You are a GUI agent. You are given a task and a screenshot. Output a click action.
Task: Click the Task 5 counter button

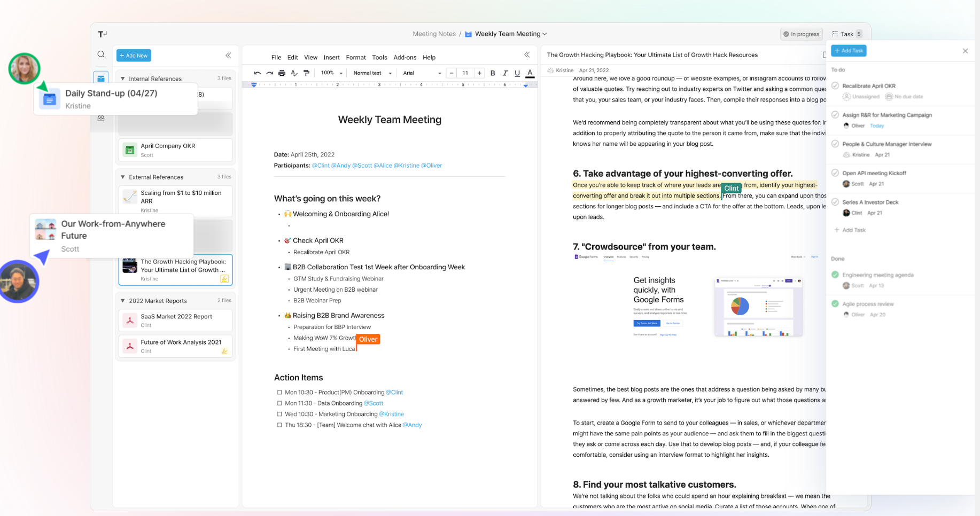click(x=847, y=34)
